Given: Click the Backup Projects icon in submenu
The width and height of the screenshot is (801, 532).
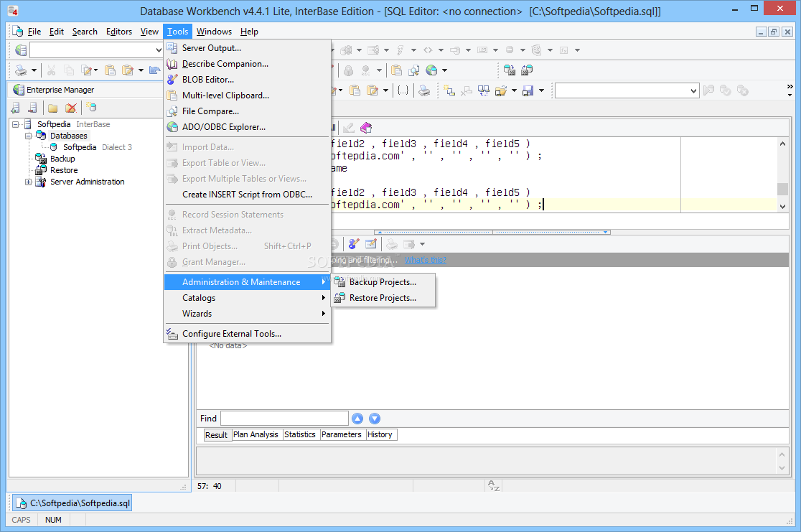Looking at the screenshot, I should pos(339,282).
